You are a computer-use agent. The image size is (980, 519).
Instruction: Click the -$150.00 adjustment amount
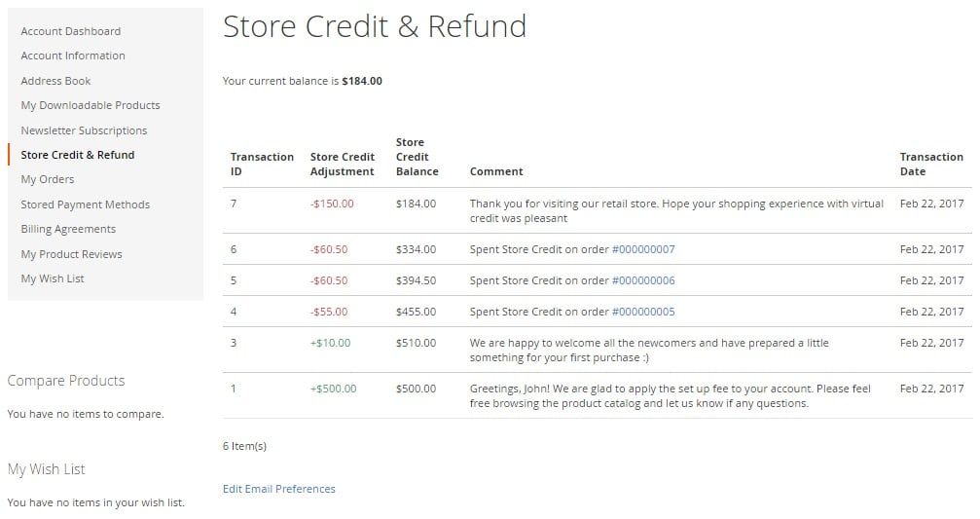[x=332, y=204]
